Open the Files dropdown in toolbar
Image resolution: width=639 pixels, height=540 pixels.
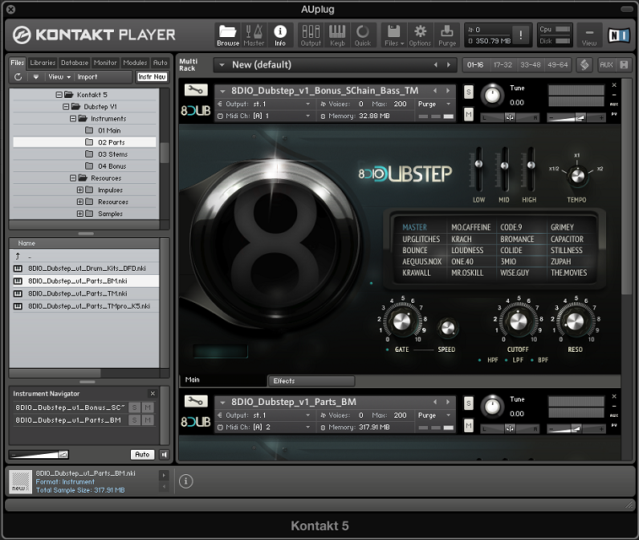pyautogui.click(x=393, y=34)
